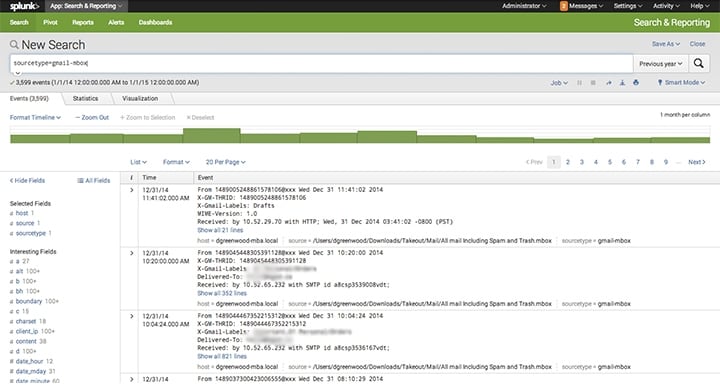Viewport: 720px width, 385px height.
Task: Select sourcetype field in Selected Fields
Action: (31, 233)
